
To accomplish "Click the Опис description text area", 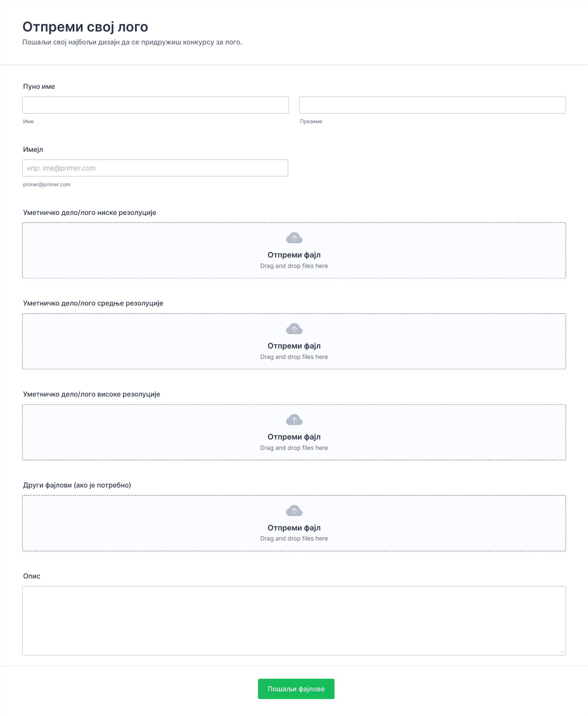I will click(294, 621).
